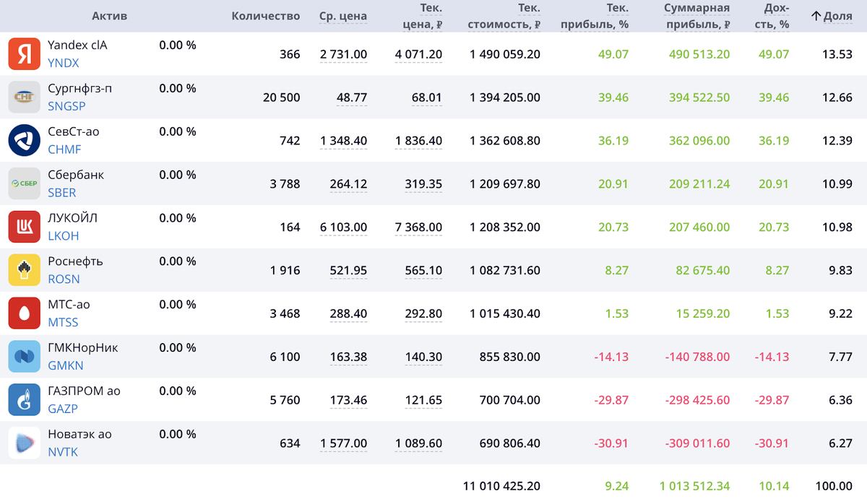Open the MTSS ticker link
Image resolution: width=867 pixels, height=504 pixels.
click(63, 323)
